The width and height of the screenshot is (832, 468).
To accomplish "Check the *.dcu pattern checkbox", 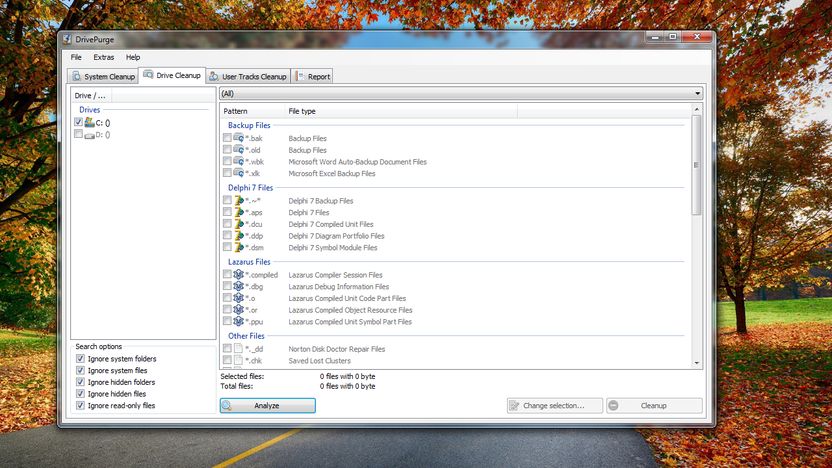I will coord(227,224).
